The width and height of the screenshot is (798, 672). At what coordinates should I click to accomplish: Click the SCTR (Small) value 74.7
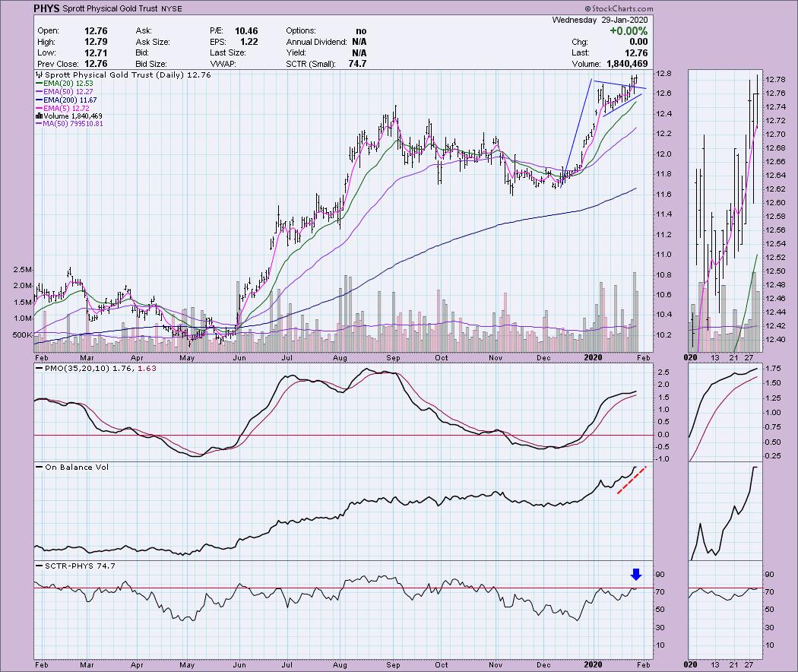pyautogui.click(x=357, y=64)
